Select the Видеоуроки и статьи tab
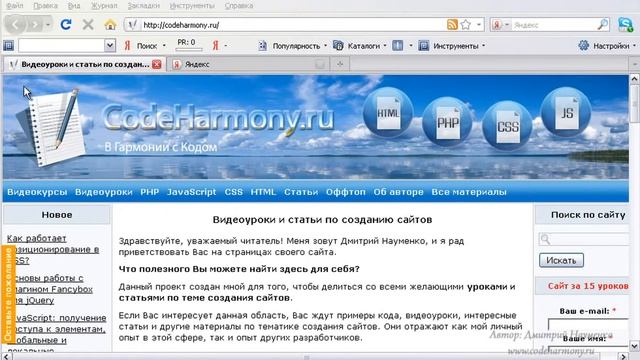Screen dimensions: 640x360 pos(85,64)
